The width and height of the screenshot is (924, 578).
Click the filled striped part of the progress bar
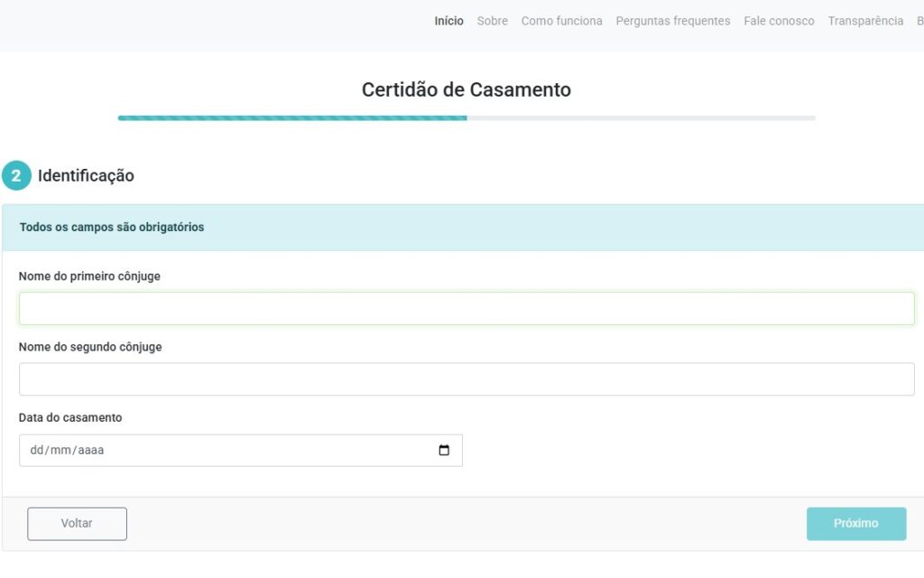click(x=291, y=117)
